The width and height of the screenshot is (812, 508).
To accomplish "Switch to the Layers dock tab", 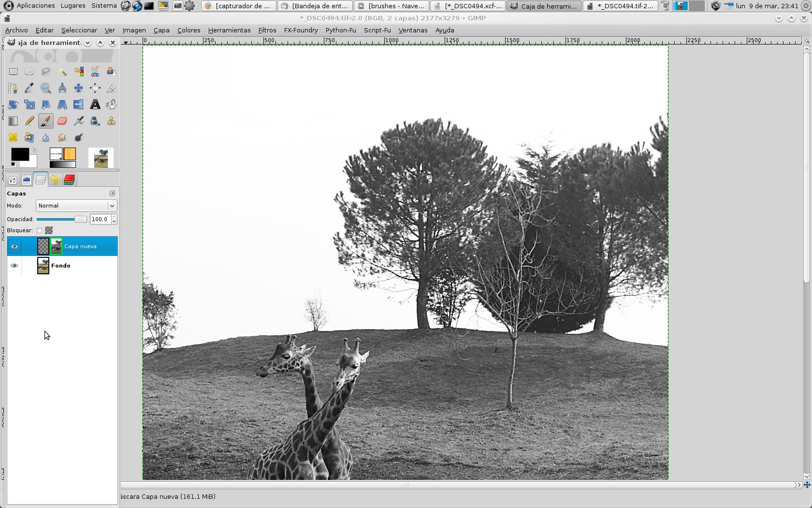I will [x=41, y=180].
